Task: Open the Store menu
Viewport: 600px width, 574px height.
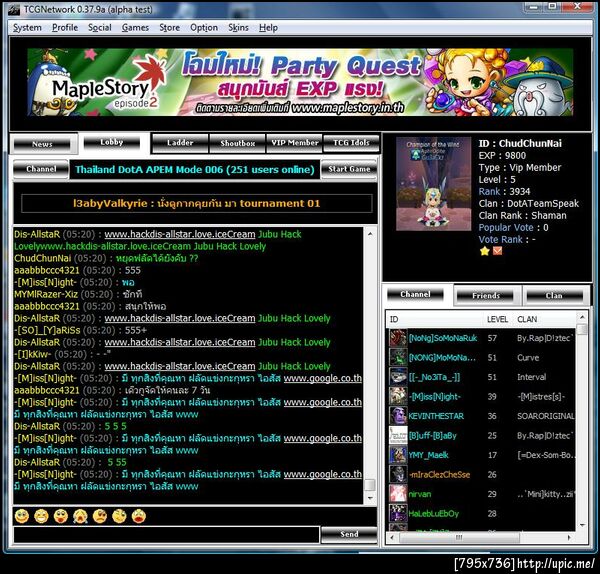Action: pos(170,28)
